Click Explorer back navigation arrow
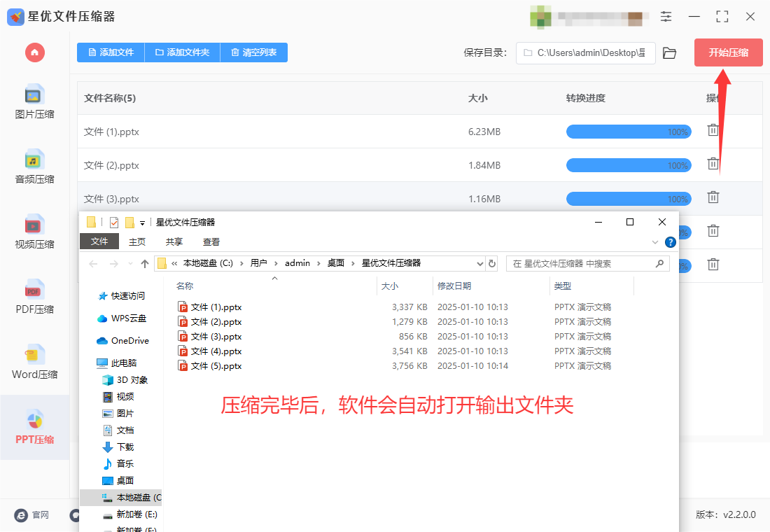Screen dimensions: 770x532 tap(93, 264)
